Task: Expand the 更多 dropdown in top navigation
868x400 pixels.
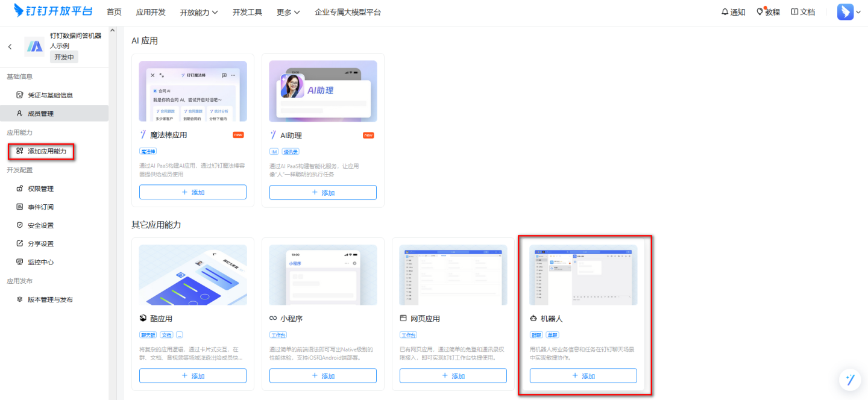Action: pyautogui.click(x=288, y=11)
